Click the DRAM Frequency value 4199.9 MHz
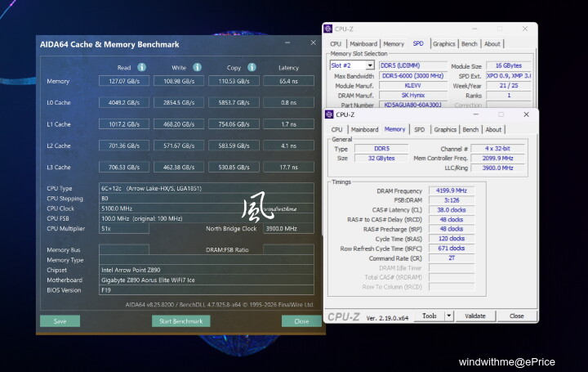The image size is (588, 372). 452,190
